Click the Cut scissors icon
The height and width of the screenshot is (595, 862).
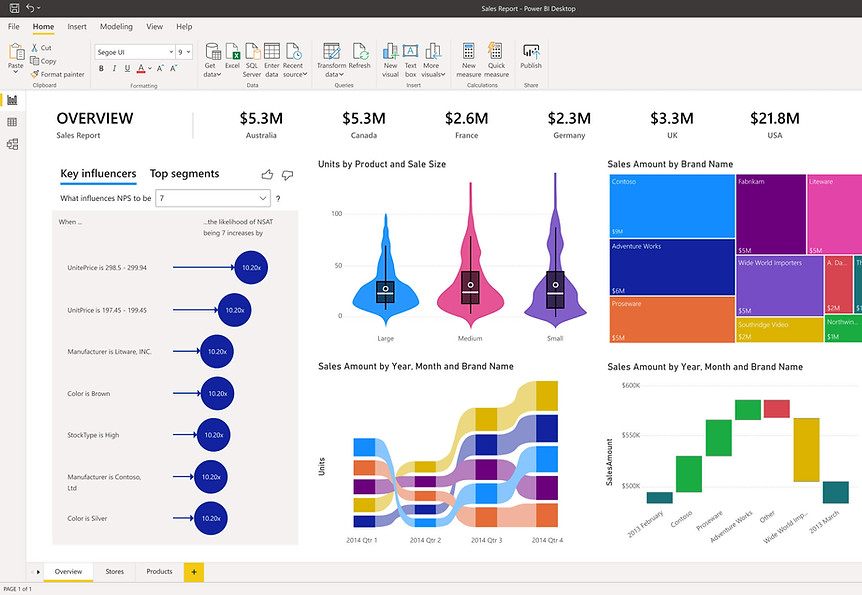[35, 48]
